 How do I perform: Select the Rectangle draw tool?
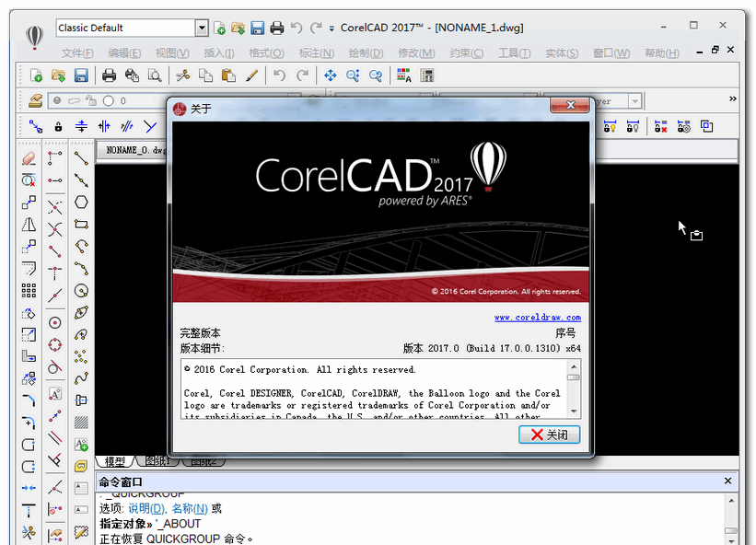tap(81, 224)
